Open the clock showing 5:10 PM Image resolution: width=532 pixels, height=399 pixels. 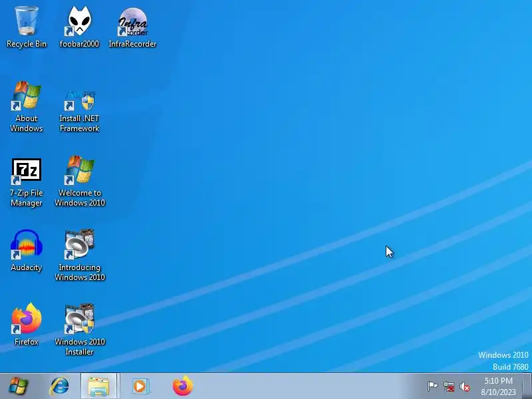tap(498, 386)
